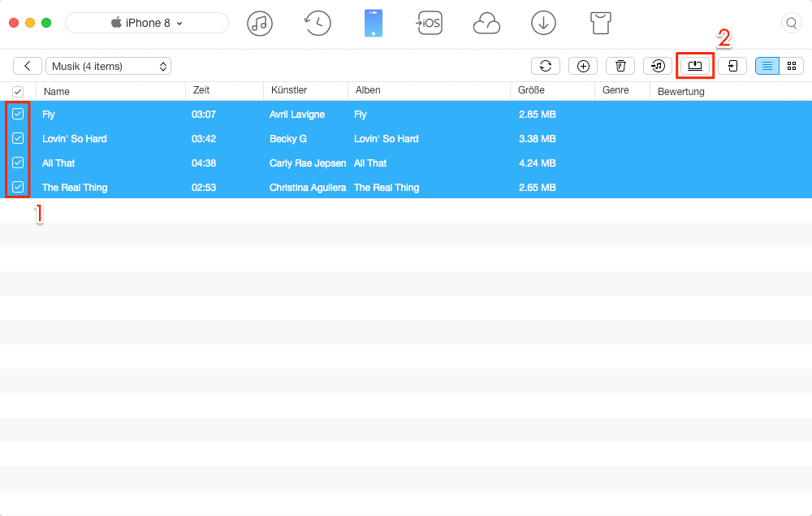Screen dimensions: 812x516
Task: Click the file size 2.85 MB
Action: [538, 115]
